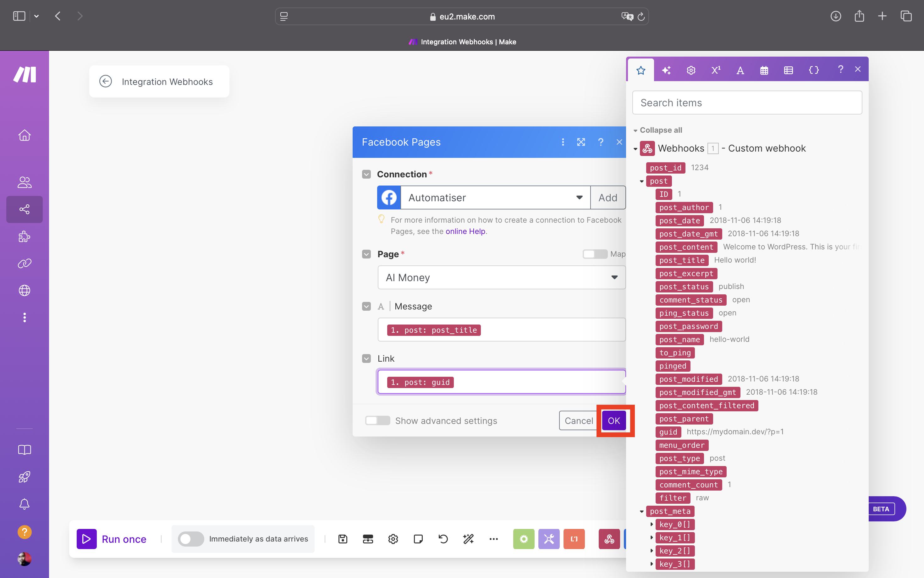924x578 pixels.
Task: Toggle the Link checkbox on
Action: (x=366, y=358)
